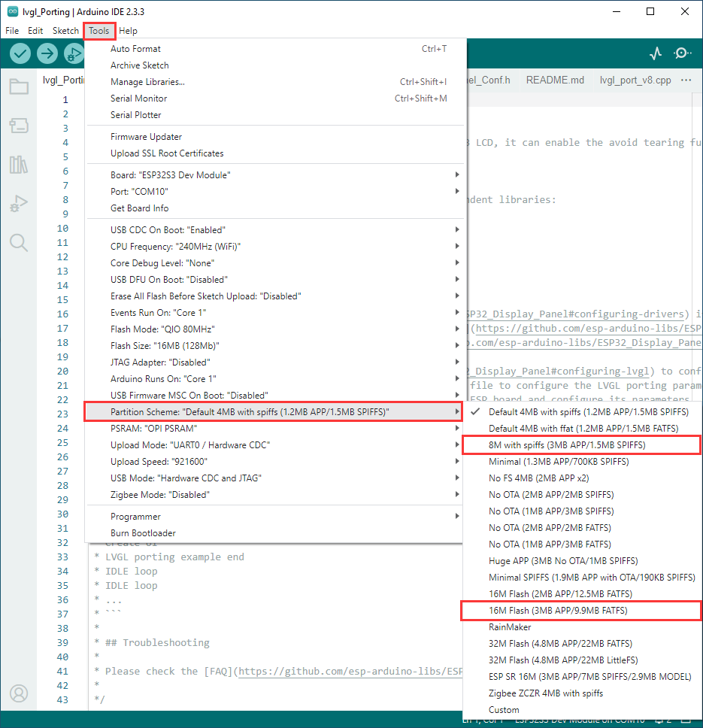This screenshot has width=703, height=728.
Task: Switch to the README.md tab
Action: (x=555, y=80)
